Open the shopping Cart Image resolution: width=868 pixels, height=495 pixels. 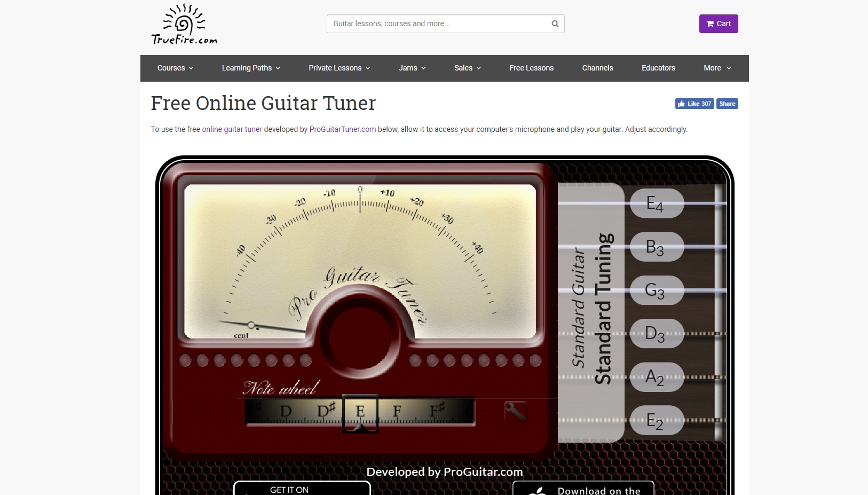click(719, 23)
